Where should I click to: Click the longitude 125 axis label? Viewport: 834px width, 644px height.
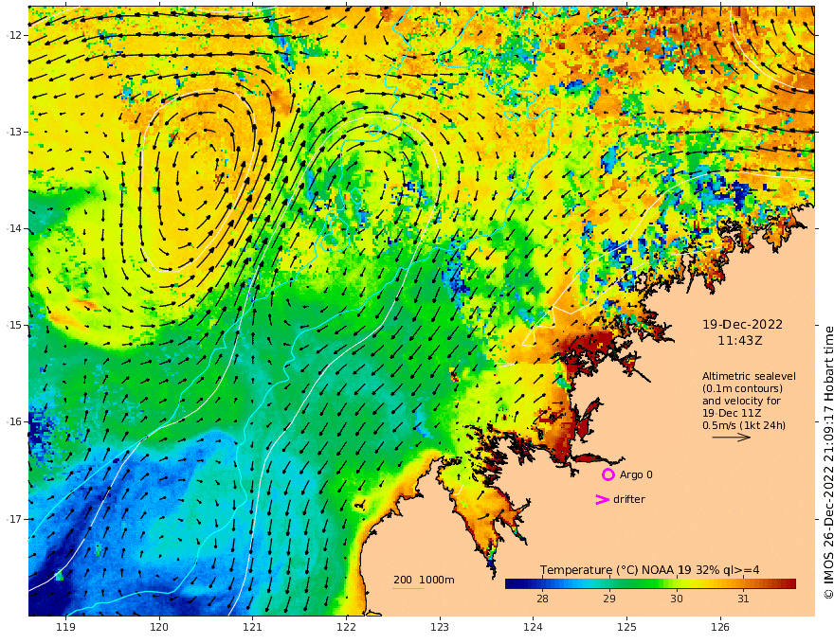pos(627,628)
